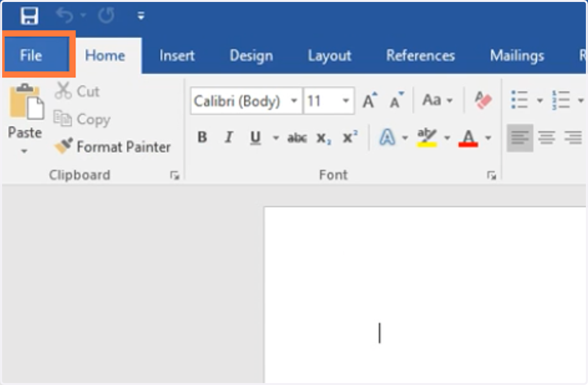The width and height of the screenshot is (588, 385).
Task: Toggle Subscript formatting
Action: pyautogui.click(x=323, y=139)
